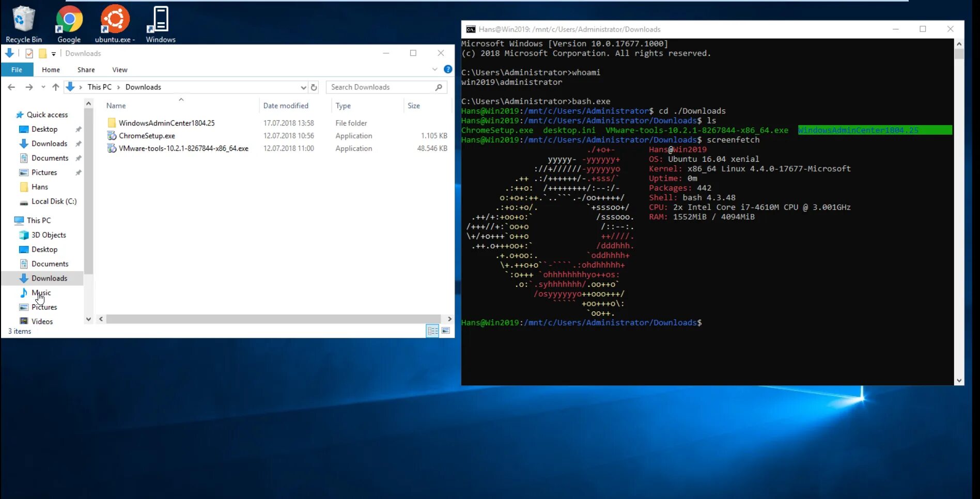Select the WindowsAdminCenter1804.25 folder
The image size is (980, 499).
(166, 123)
